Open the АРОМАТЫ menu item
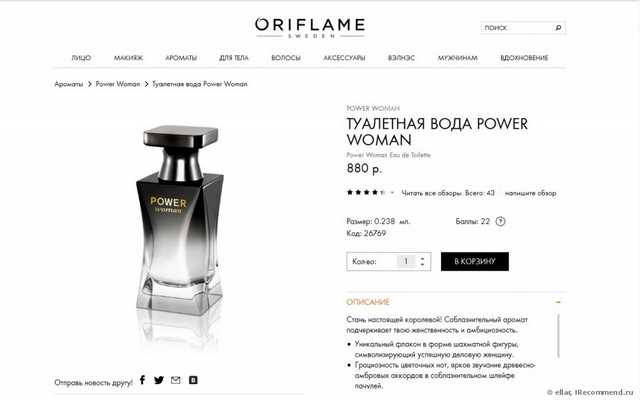 point(181,58)
